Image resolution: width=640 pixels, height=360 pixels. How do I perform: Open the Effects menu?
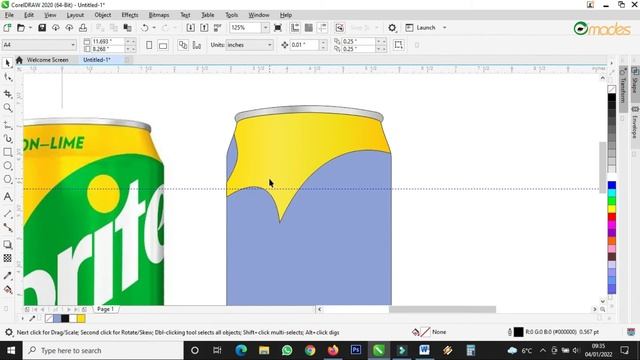tap(130, 15)
